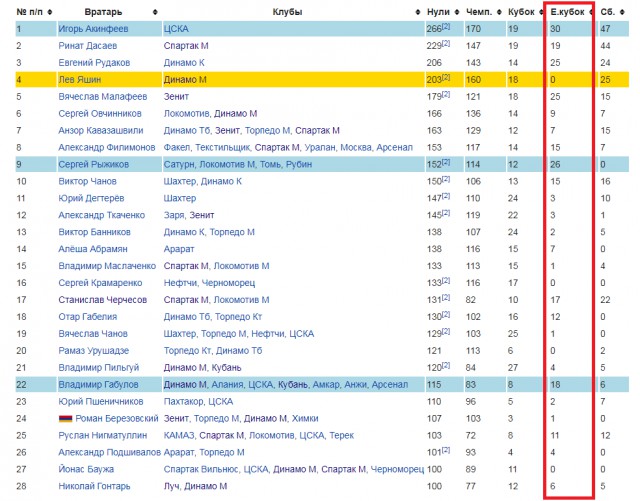Viewport: 640px width, 501px height.
Task: Open Вячеслав Малафеев player link
Action: [102, 97]
